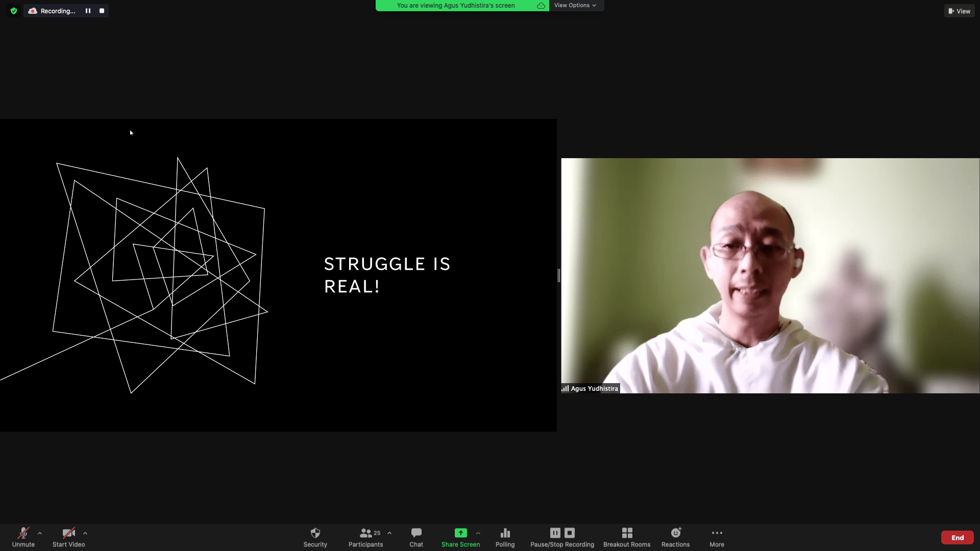The height and width of the screenshot is (551, 980).
Task: Open the Security options
Action: coord(315,537)
